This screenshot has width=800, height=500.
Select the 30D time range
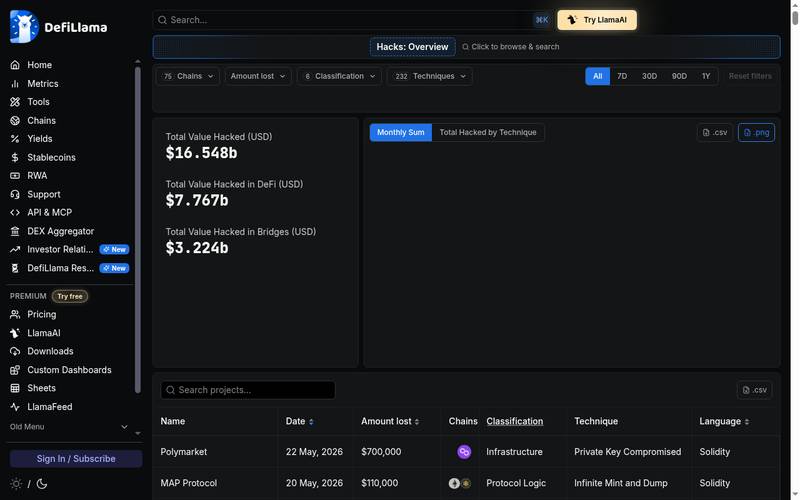point(649,76)
